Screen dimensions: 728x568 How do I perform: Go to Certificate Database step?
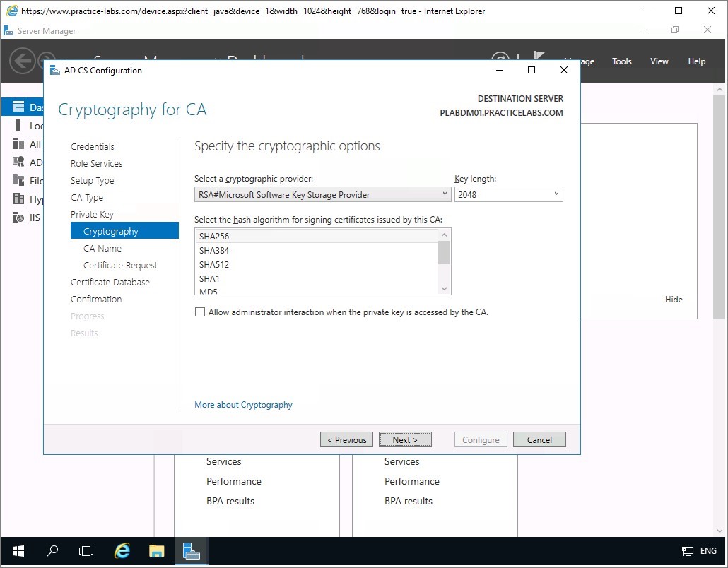coord(110,282)
